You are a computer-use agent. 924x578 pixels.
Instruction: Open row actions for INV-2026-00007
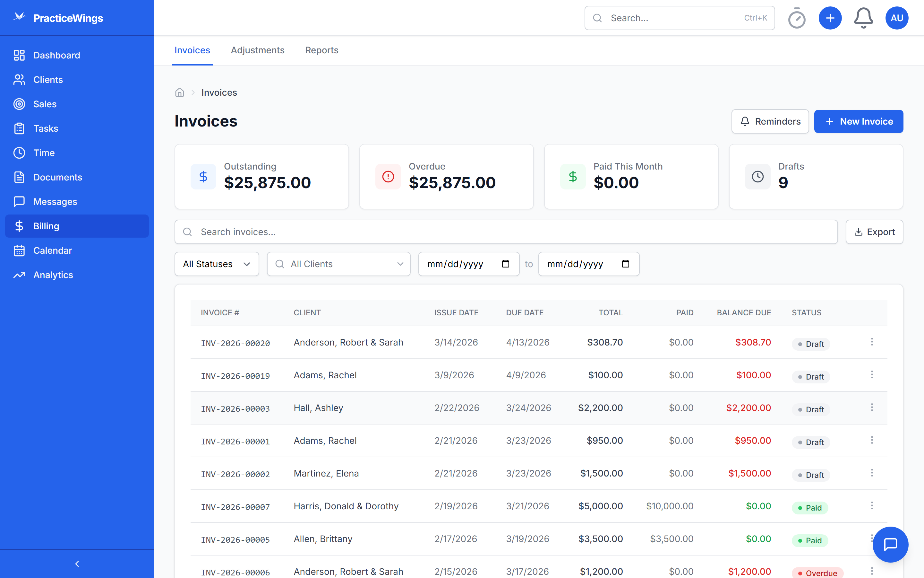coord(872,506)
